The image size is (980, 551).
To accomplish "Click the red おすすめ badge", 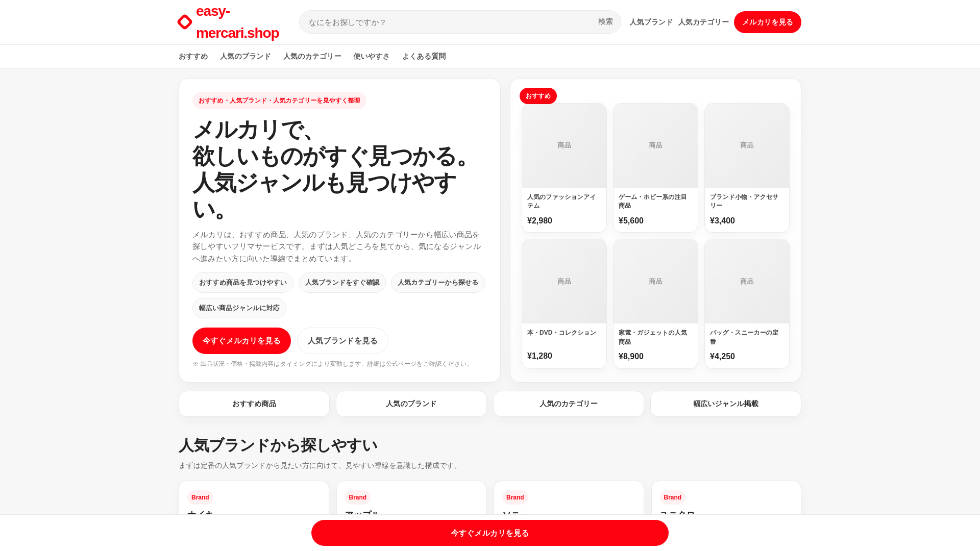I will click(538, 96).
